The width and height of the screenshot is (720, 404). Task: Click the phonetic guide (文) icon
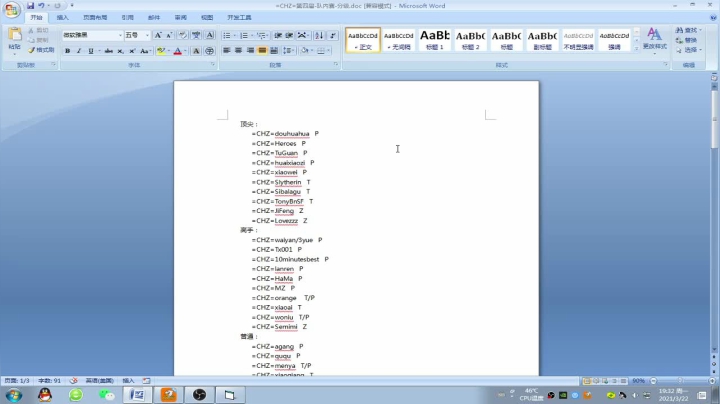196,35
